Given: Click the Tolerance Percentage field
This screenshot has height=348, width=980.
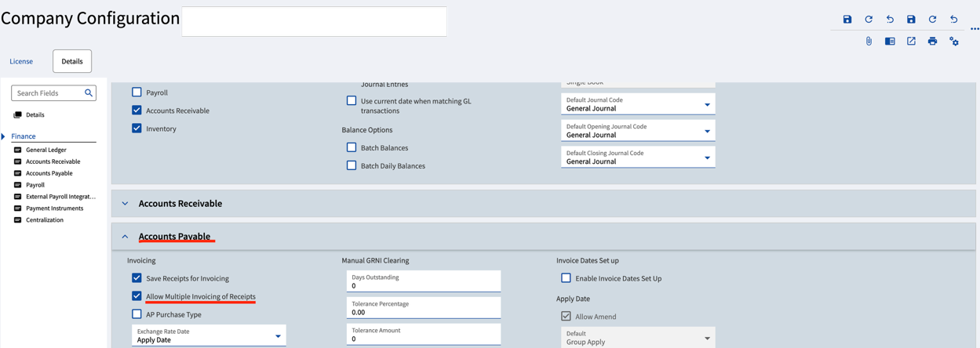Looking at the screenshot, I should point(424,308).
